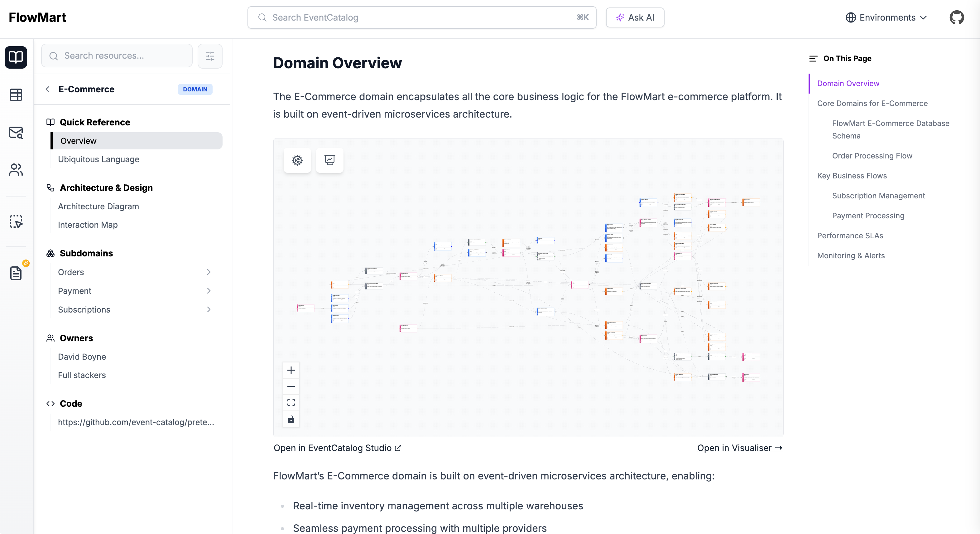The height and width of the screenshot is (534, 980).
Task: Open the GitHub repository icon
Action: pyautogui.click(x=956, y=17)
